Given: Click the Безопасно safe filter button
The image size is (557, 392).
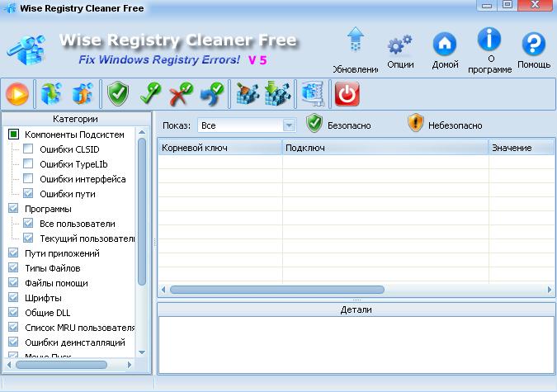Looking at the screenshot, I should 338,125.
